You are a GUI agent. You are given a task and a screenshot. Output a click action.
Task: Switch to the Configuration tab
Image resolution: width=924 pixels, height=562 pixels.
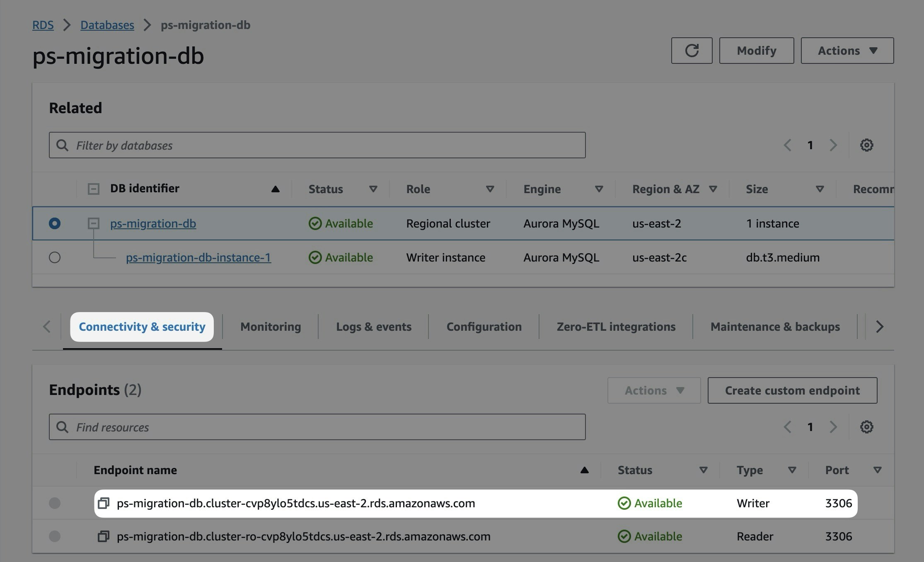484,327
